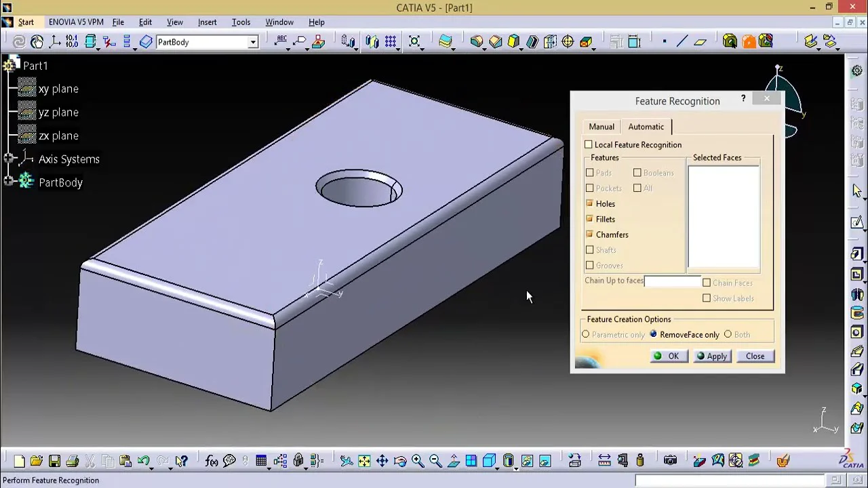
Task: Expand the PartBody tree node
Action: (x=8, y=181)
